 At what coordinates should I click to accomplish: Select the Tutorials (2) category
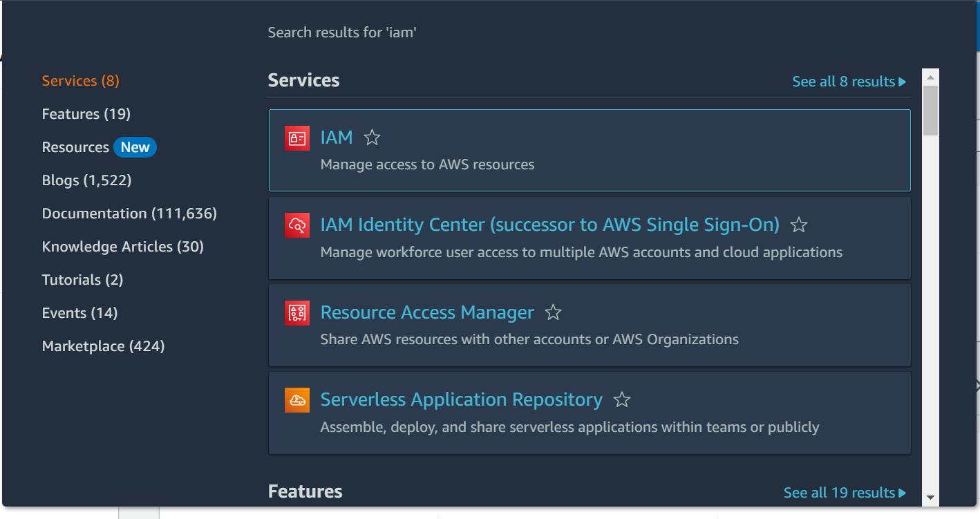coord(82,280)
